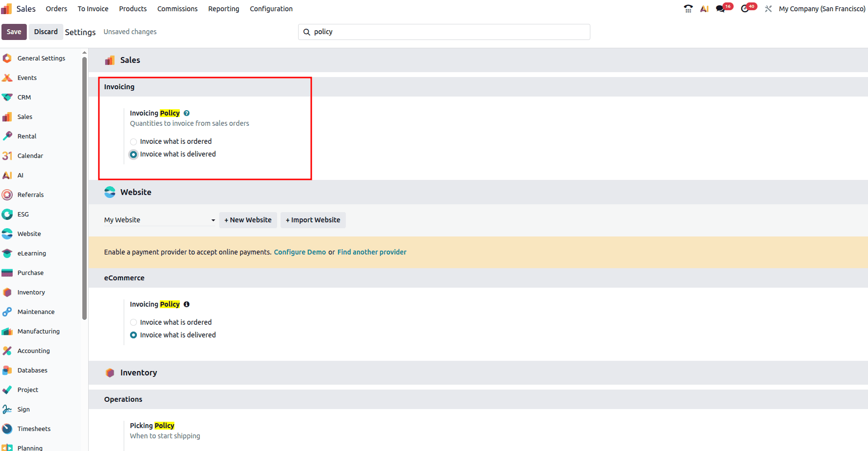The width and height of the screenshot is (868, 451).
Task: Expand the Invoicing Policy help tooltip
Action: (187, 113)
